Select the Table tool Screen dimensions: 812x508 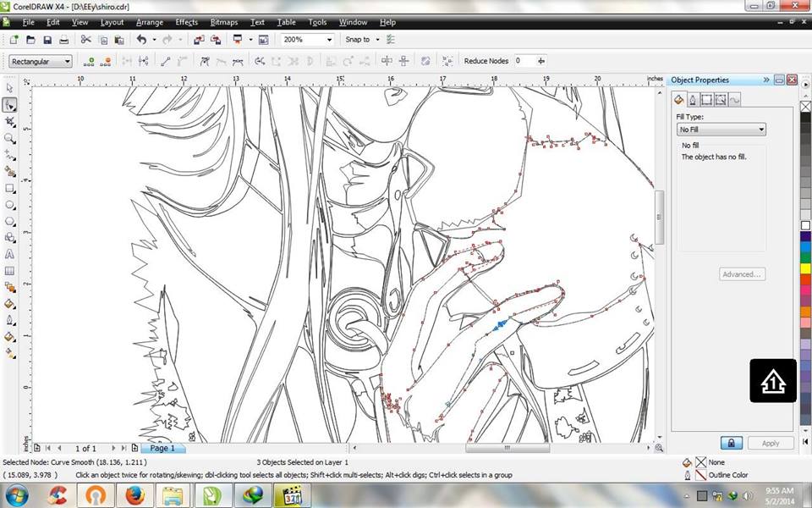(x=9, y=271)
